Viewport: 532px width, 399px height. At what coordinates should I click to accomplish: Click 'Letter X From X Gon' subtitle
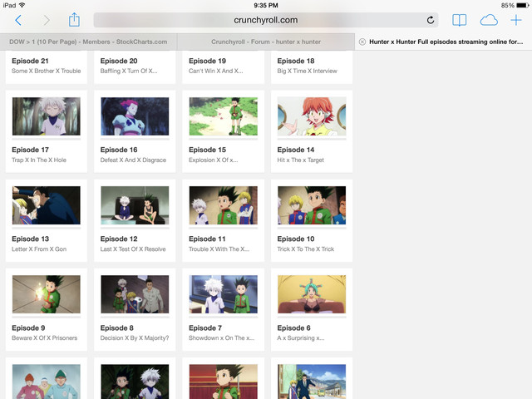(39, 249)
